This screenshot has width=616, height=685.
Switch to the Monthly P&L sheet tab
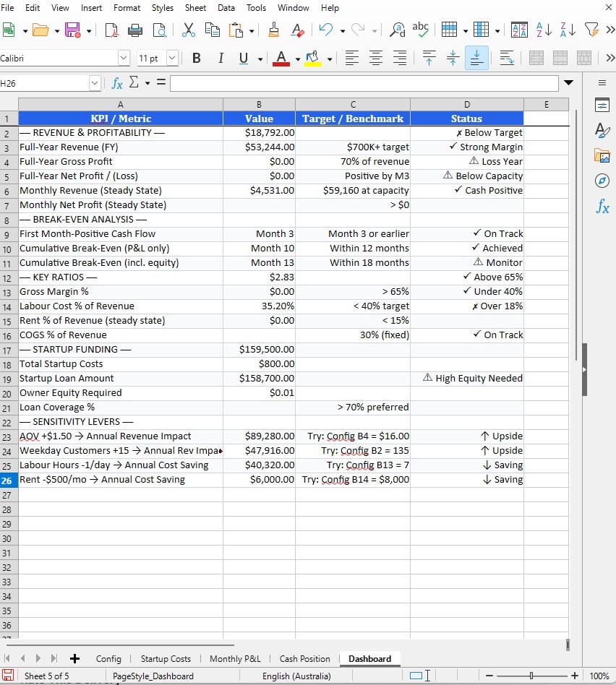tap(235, 658)
